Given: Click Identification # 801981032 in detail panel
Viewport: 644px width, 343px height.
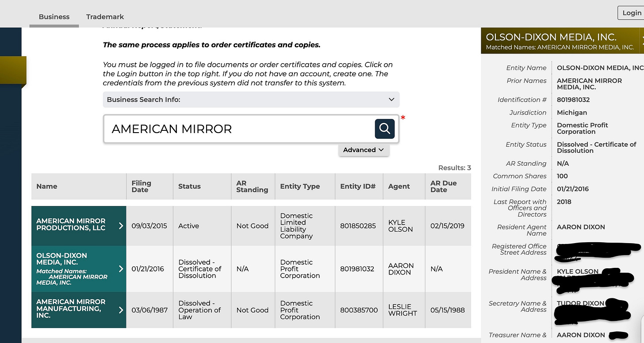Looking at the screenshot, I should (573, 100).
